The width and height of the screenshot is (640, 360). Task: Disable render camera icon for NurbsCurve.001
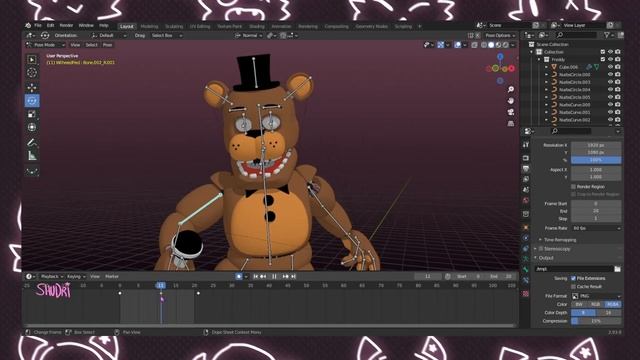pyautogui.click(x=618, y=112)
